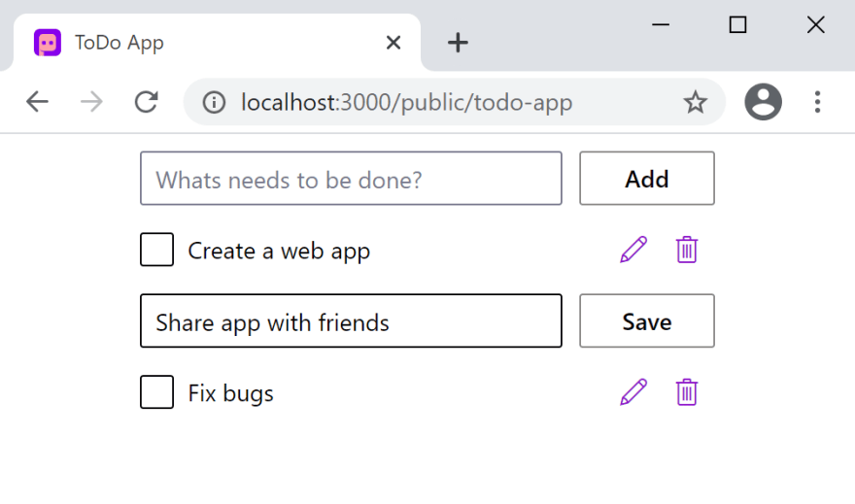Viewport: 855px width, 504px height.
Task: Bookmark this page with the star icon
Action: pos(695,102)
